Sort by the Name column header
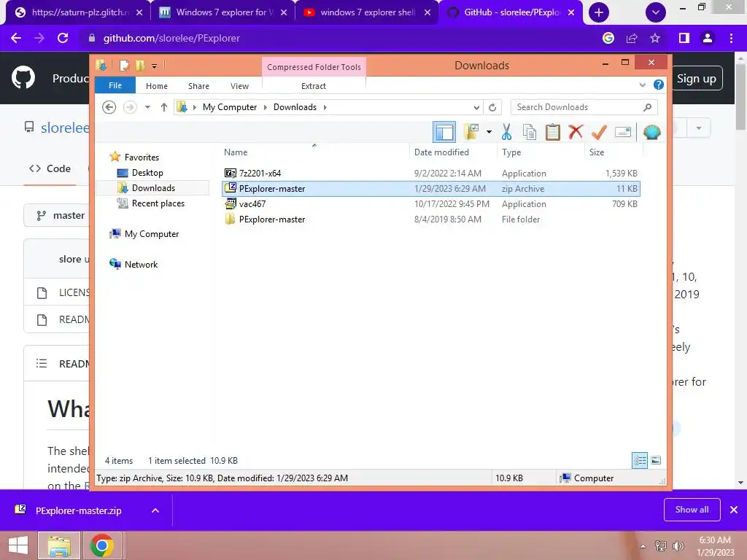This screenshot has height=560, width=747. click(x=314, y=152)
